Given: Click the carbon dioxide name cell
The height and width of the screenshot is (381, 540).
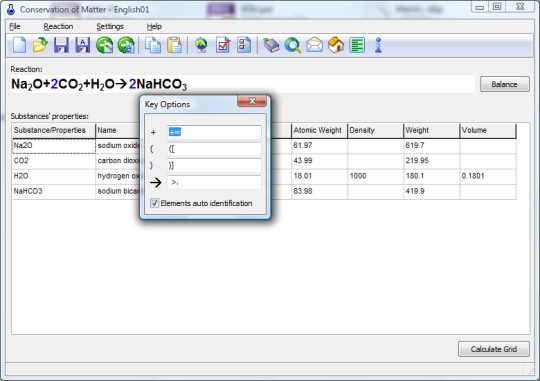Looking at the screenshot, I should coord(118,161).
